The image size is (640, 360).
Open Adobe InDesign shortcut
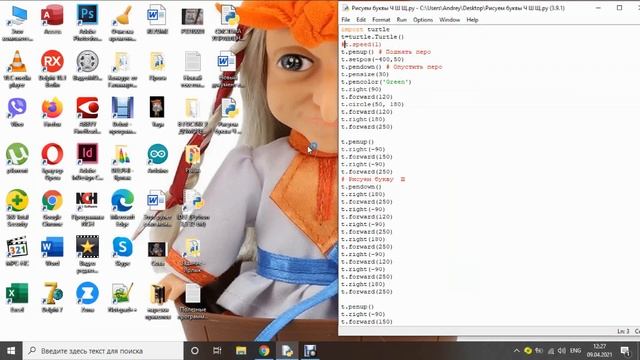87,162
